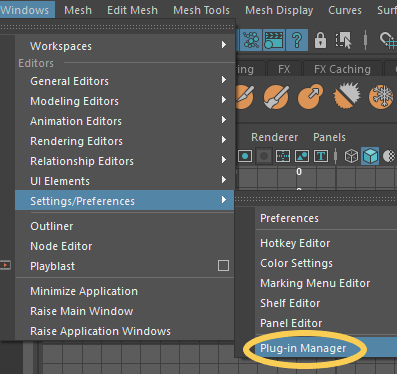
Task: Toggle the field chart dashed crosshair icon
Action: (x=283, y=156)
